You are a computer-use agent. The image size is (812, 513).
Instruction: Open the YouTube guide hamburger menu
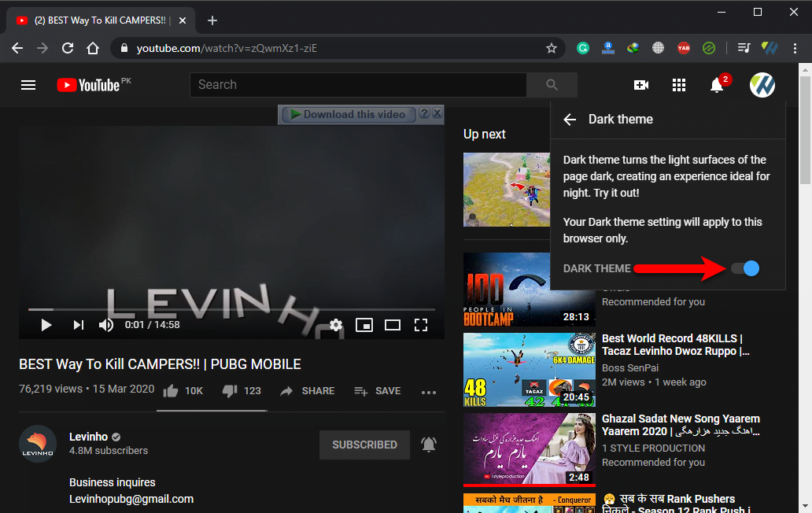click(28, 85)
